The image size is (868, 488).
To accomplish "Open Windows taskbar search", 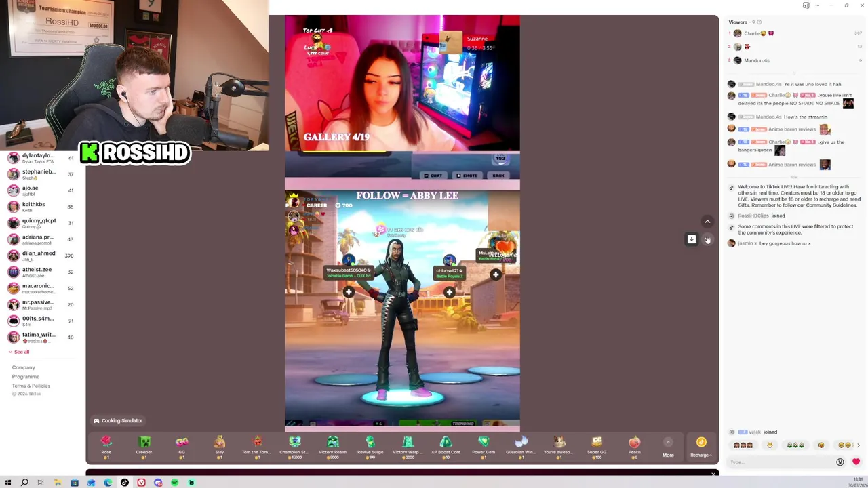I will [x=24, y=483].
